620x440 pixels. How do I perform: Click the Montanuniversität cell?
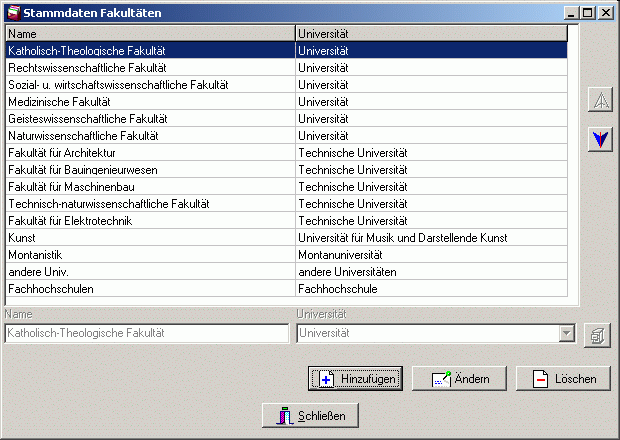click(431, 255)
